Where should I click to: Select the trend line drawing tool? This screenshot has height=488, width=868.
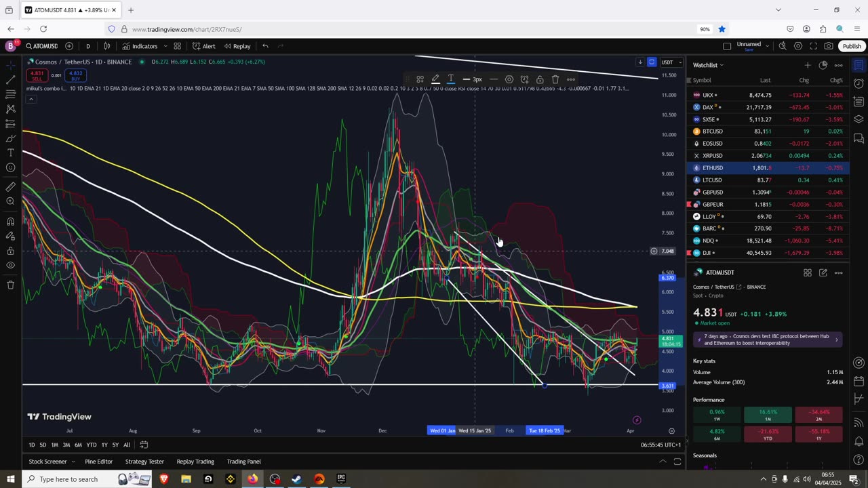pos(10,80)
